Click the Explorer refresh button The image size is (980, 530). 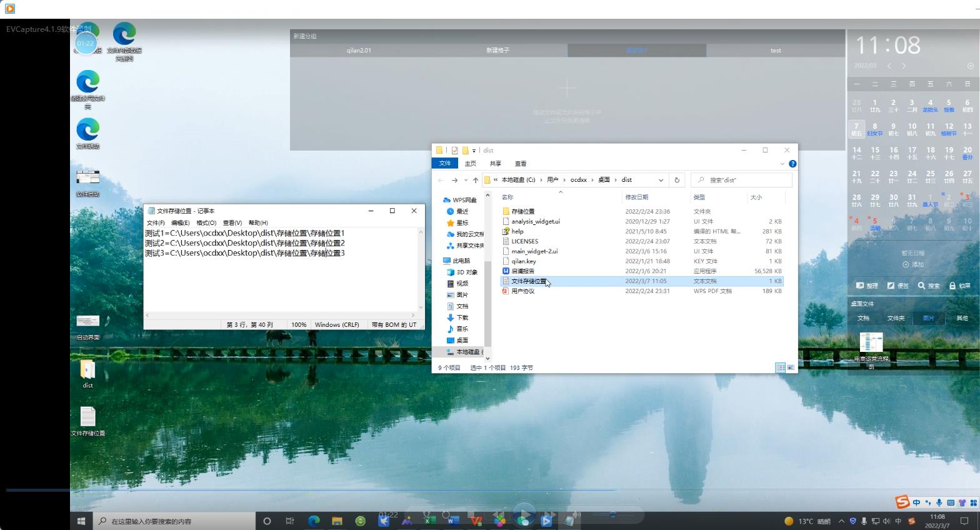676,180
